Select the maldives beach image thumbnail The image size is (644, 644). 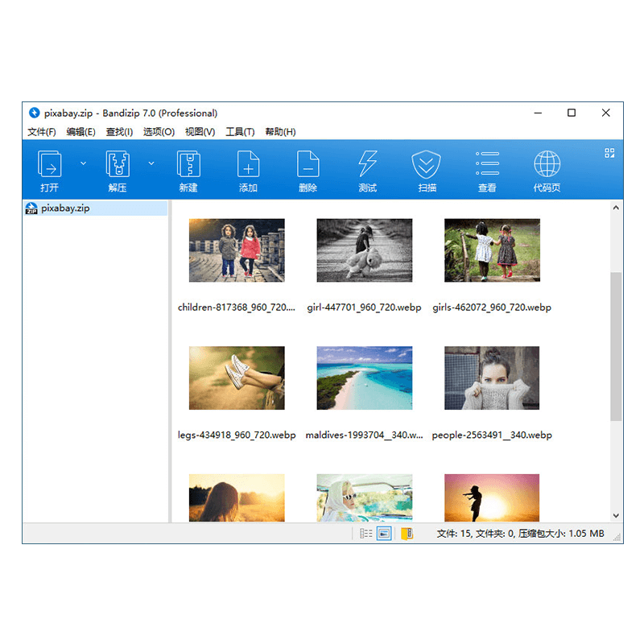[365, 378]
